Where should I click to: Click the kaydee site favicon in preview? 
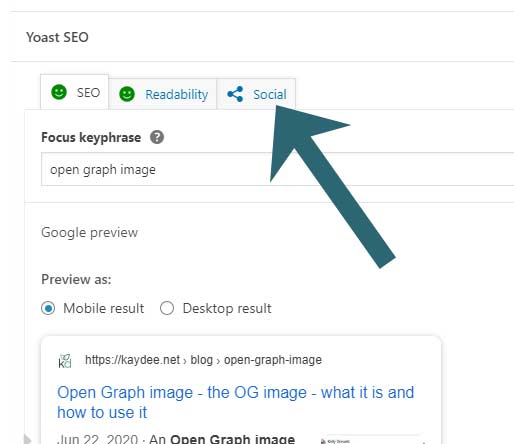[65, 361]
